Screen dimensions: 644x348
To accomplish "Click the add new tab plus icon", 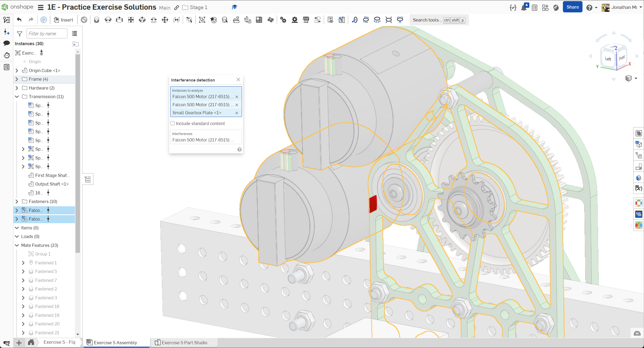I will click(x=19, y=343).
